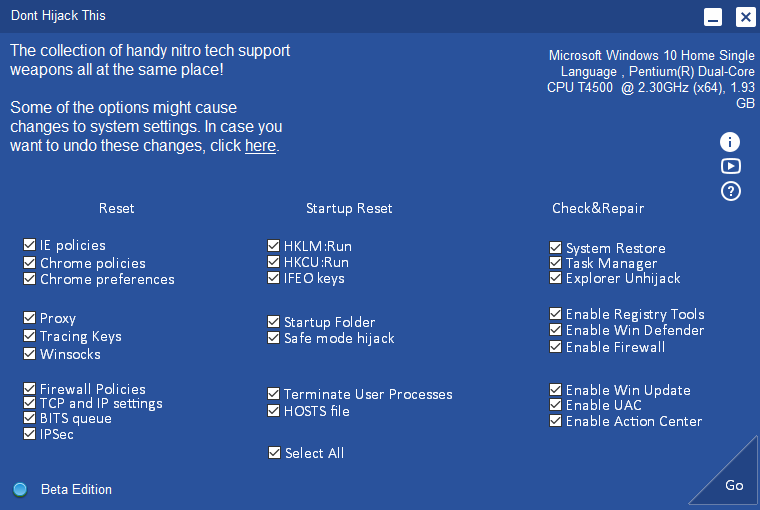Screen dimensions: 760x510
Task: Open the question mark help icon
Action: tap(730, 191)
